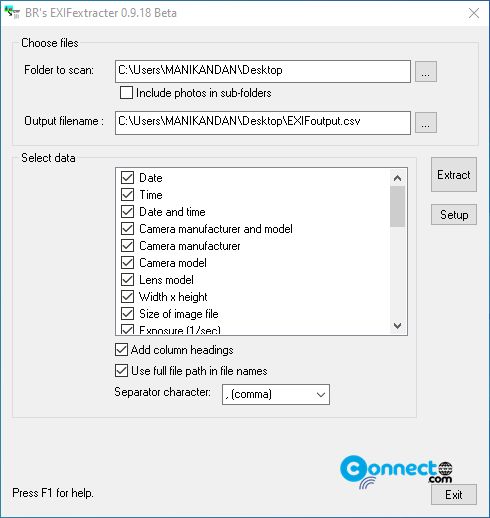Click into the Output filename field

(263, 123)
